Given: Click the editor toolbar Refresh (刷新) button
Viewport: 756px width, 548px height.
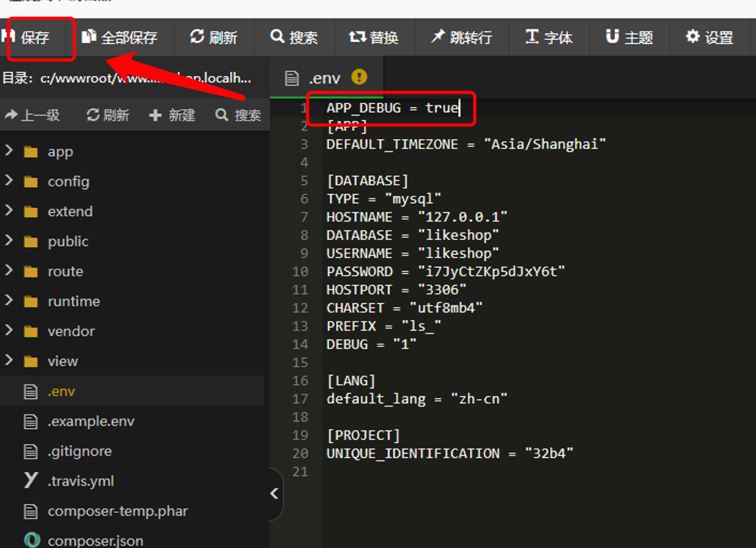Looking at the screenshot, I should pos(214,37).
